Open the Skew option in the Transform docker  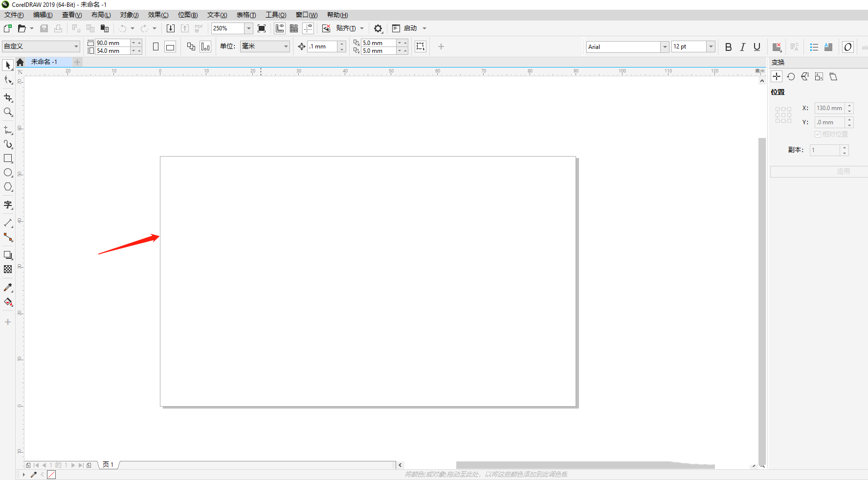click(x=833, y=76)
